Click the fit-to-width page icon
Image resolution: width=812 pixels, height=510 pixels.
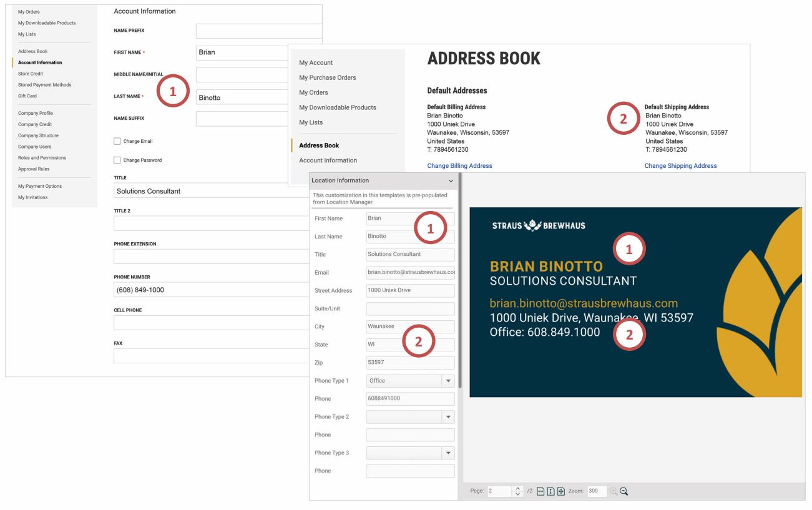pos(539,491)
